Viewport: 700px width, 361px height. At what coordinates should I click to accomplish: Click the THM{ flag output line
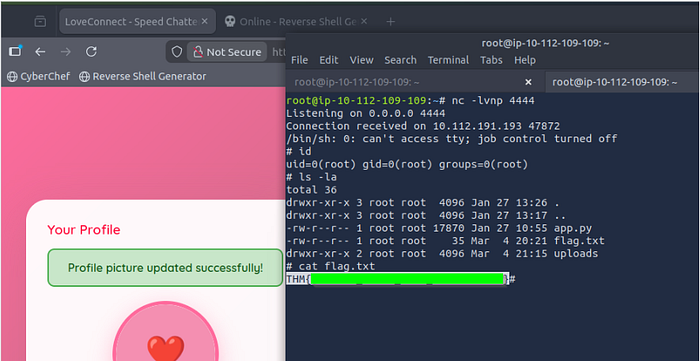(x=397, y=279)
